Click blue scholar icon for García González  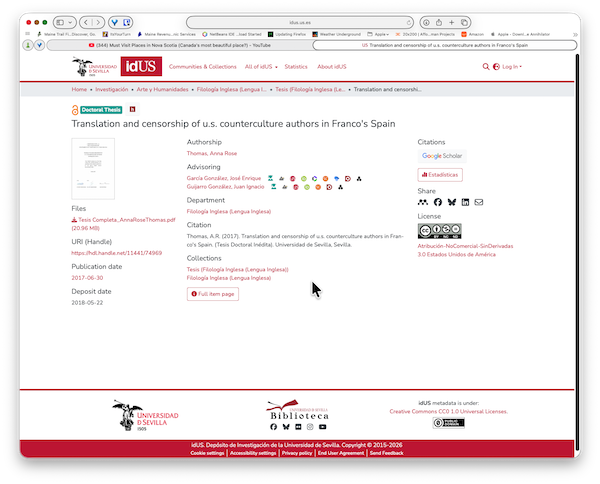coord(336,179)
